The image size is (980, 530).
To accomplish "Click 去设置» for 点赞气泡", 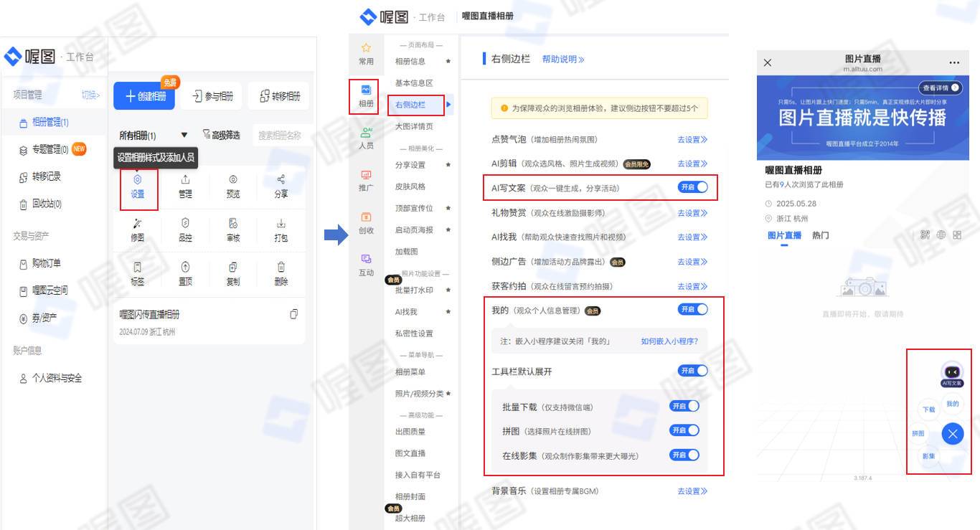I will pos(692,140).
